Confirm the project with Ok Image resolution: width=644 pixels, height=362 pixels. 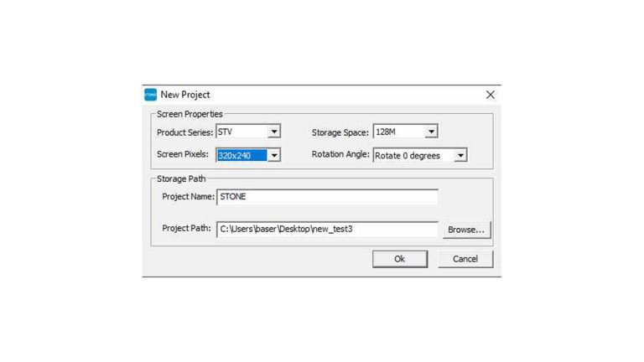tap(400, 259)
